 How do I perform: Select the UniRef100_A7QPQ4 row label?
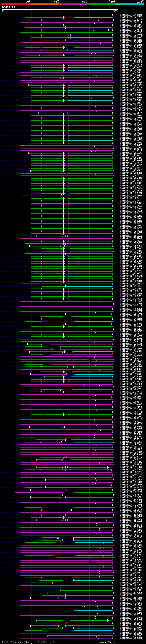pyautogui.click(x=131, y=304)
